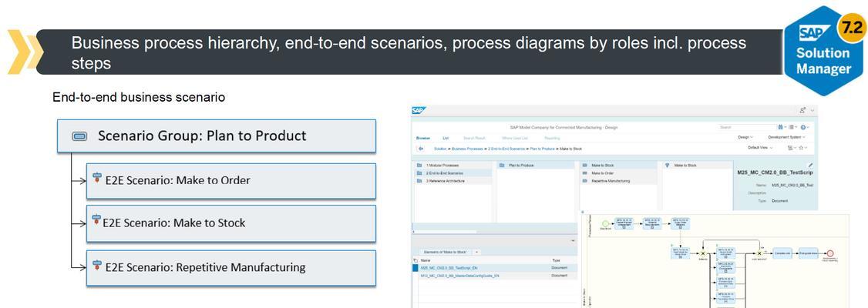
Task: Switch to the Browser tab
Action: click(x=423, y=138)
